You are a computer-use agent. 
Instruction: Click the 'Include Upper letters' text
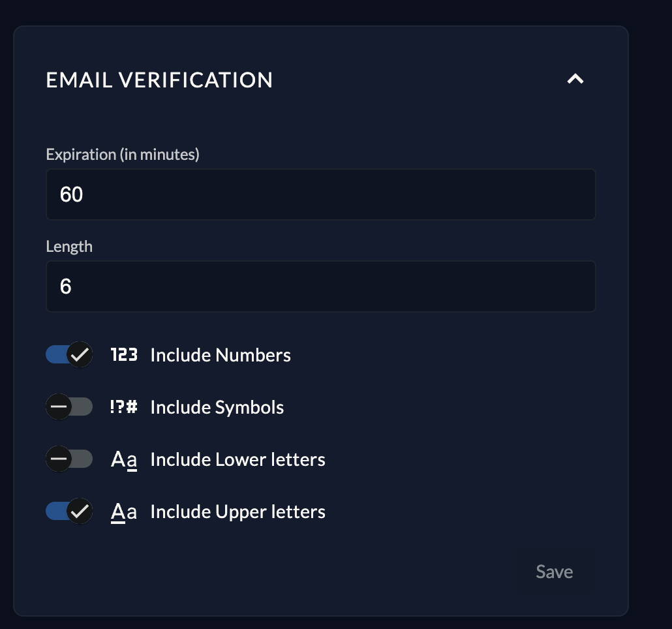pos(237,512)
